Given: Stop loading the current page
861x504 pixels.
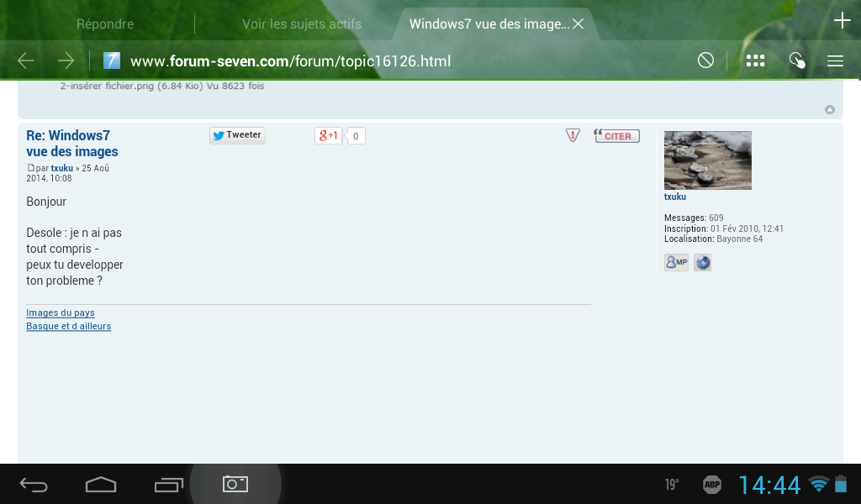Looking at the screenshot, I should [705, 60].
